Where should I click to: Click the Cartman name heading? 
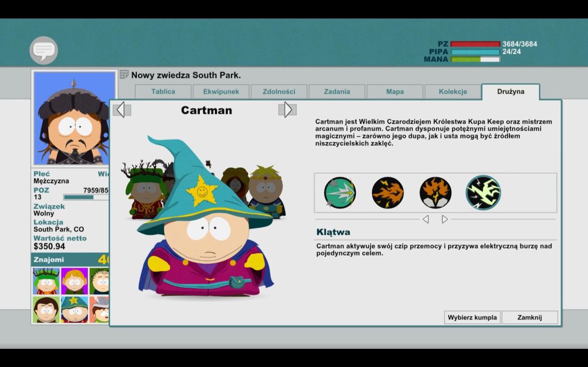click(x=206, y=110)
